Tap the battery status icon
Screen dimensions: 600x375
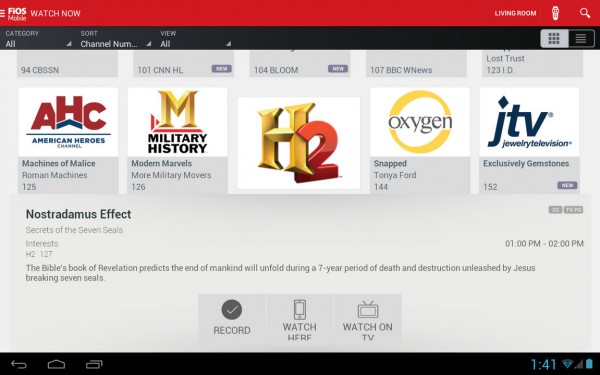coord(589,364)
